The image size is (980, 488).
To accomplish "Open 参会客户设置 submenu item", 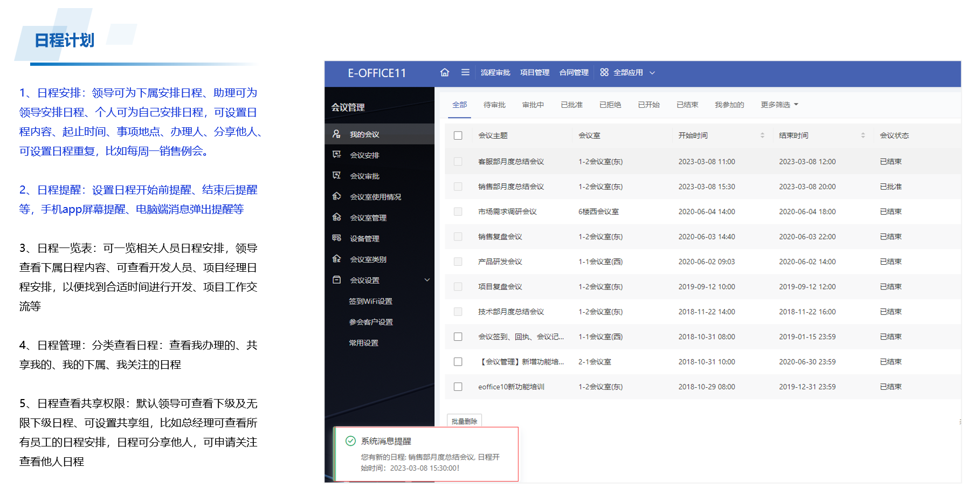I will coord(371,322).
